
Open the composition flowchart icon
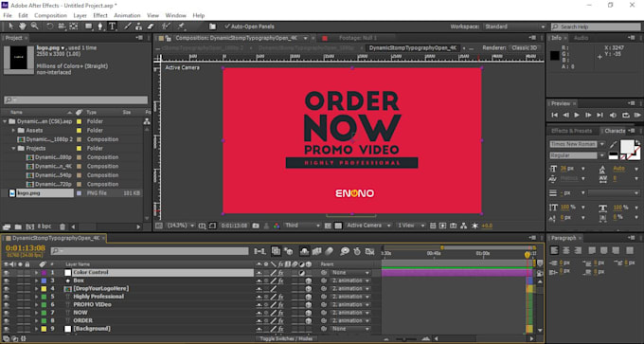[x=464, y=226]
